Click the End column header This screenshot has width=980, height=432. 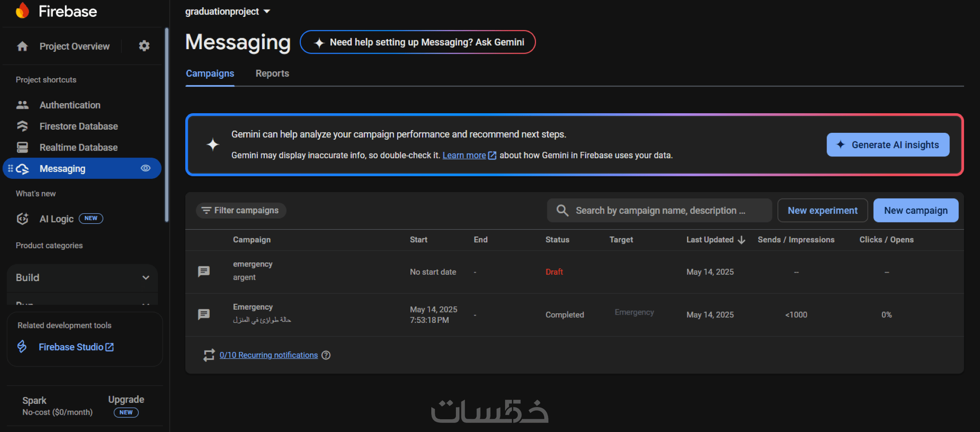[x=480, y=240]
